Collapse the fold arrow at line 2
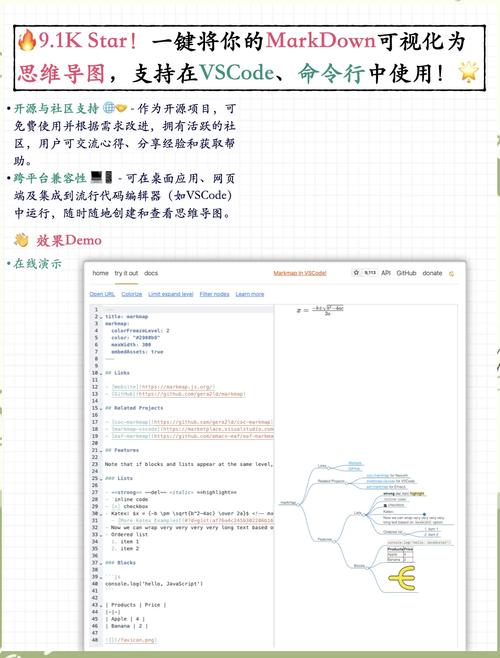The image size is (500, 658). pos(101,317)
